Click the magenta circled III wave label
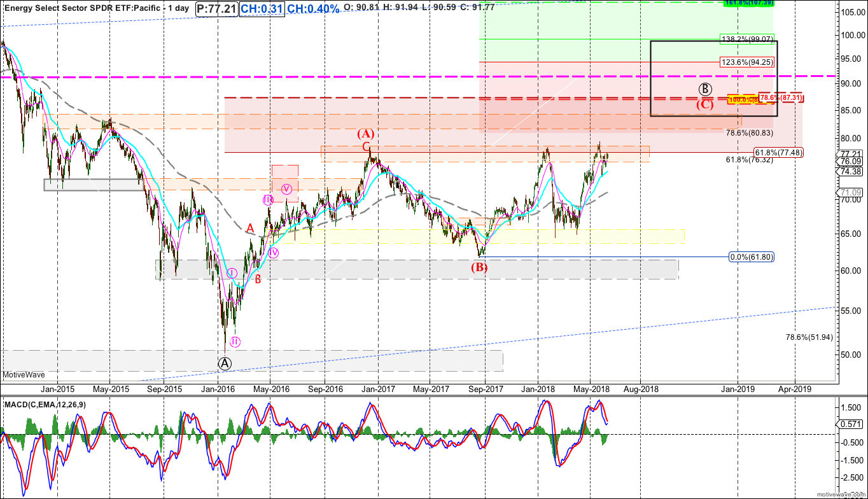The image size is (868, 499). tap(268, 200)
